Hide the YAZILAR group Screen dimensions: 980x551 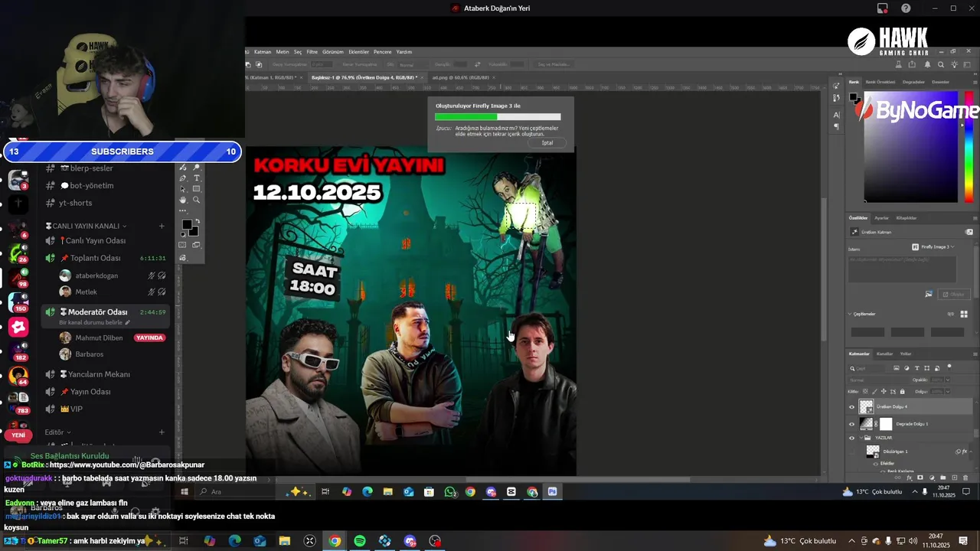(x=851, y=438)
